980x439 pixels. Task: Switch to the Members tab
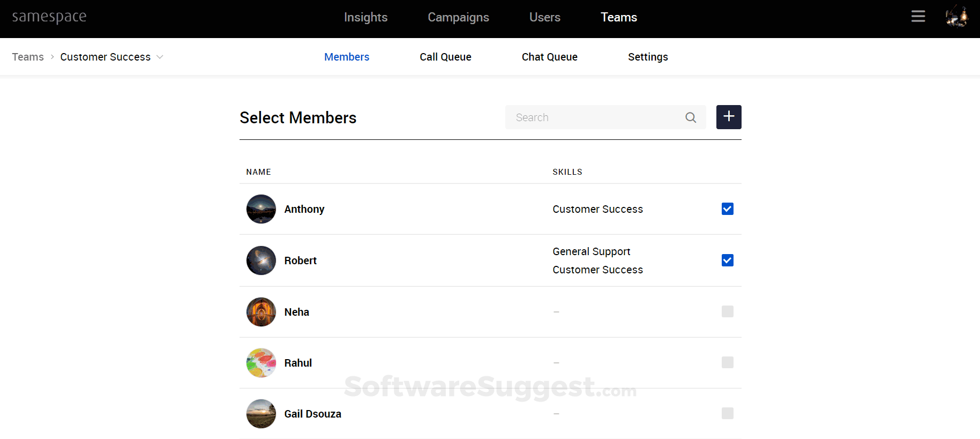click(x=347, y=57)
